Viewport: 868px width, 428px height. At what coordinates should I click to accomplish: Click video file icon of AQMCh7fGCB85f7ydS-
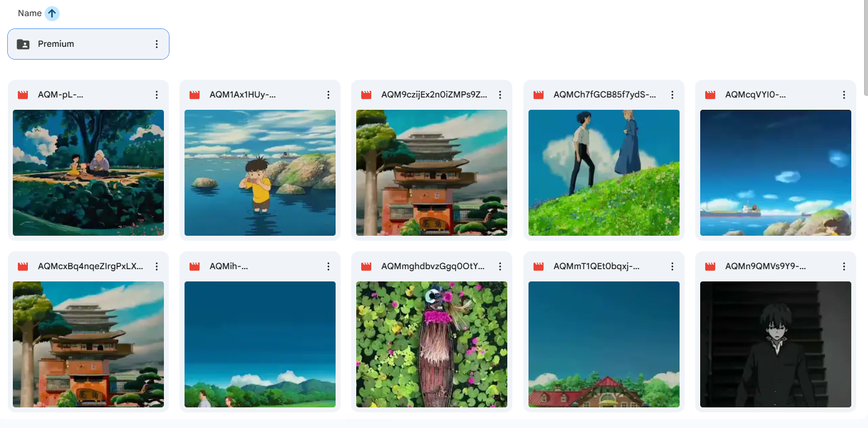click(539, 95)
